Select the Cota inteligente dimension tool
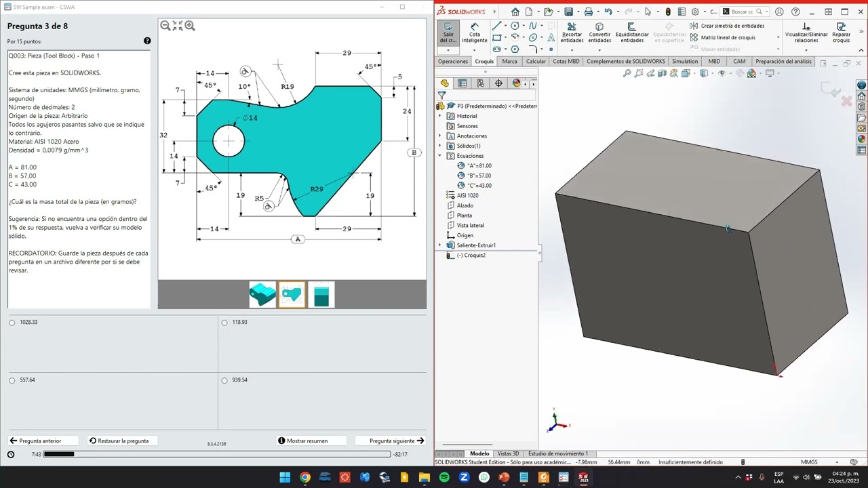This screenshot has width=868, height=488. (x=475, y=33)
